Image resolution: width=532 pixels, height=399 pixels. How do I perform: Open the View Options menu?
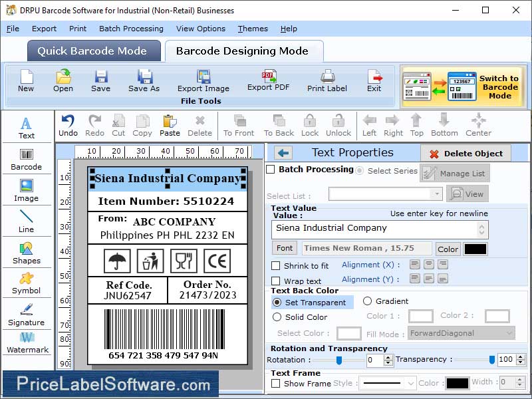tap(201, 29)
